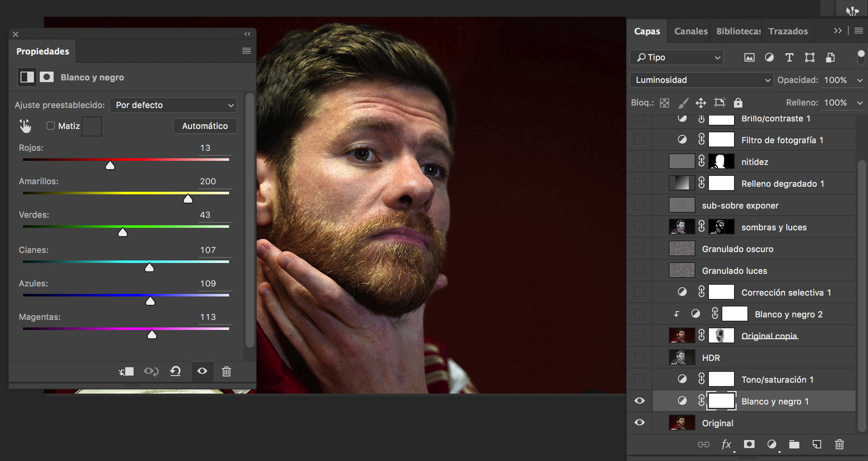The width and height of the screenshot is (868, 461).
Task: Switch to the Bibliotecas tab
Action: pyautogui.click(x=739, y=31)
